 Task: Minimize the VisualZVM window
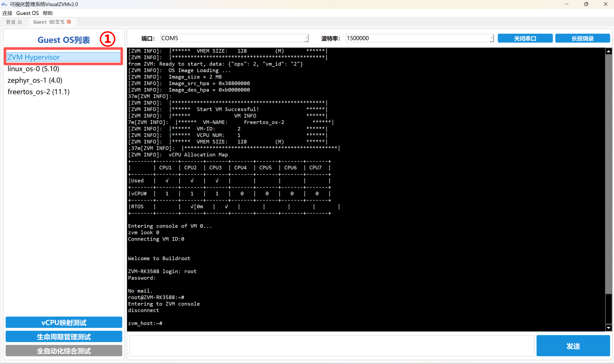tap(567, 4)
